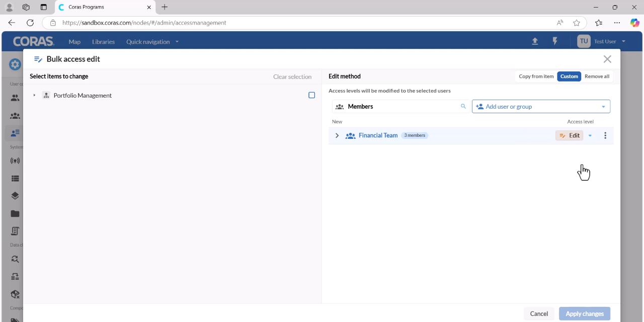Expand the Financial Team group row
The width and height of the screenshot is (644, 322).
click(x=337, y=135)
